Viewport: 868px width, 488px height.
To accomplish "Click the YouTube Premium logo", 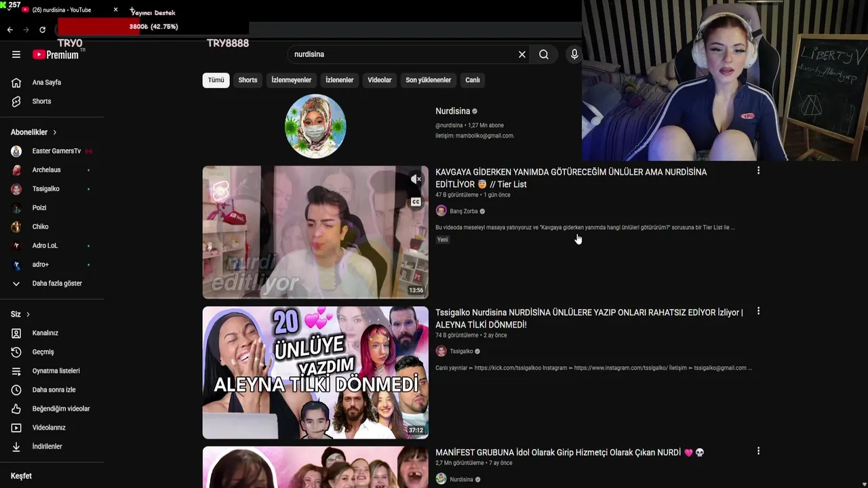I will coord(56,54).
